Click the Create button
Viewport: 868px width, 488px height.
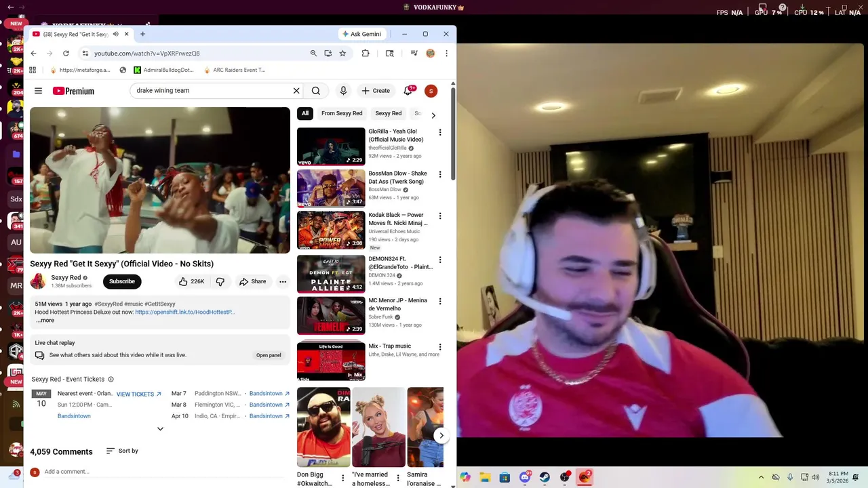click(376, 91)
